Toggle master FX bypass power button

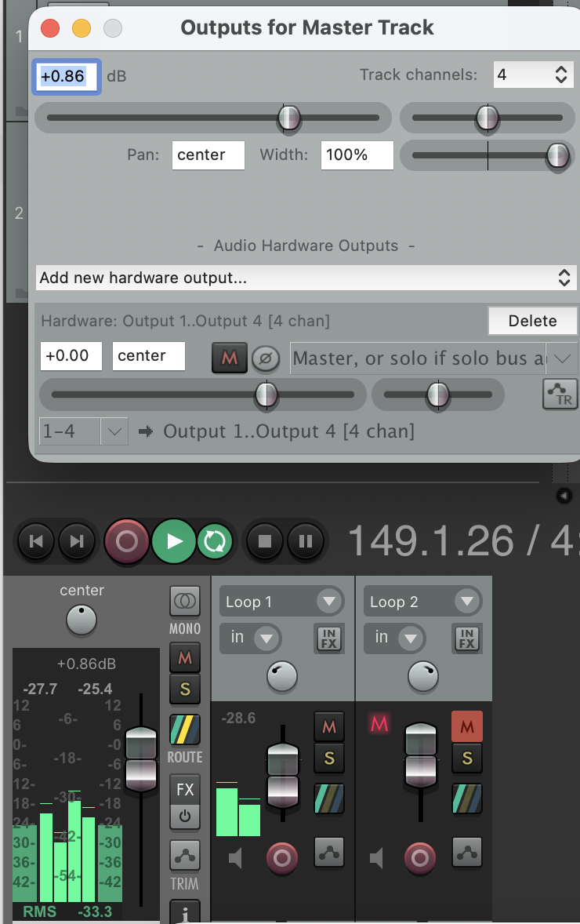click(x=185, y=817)
